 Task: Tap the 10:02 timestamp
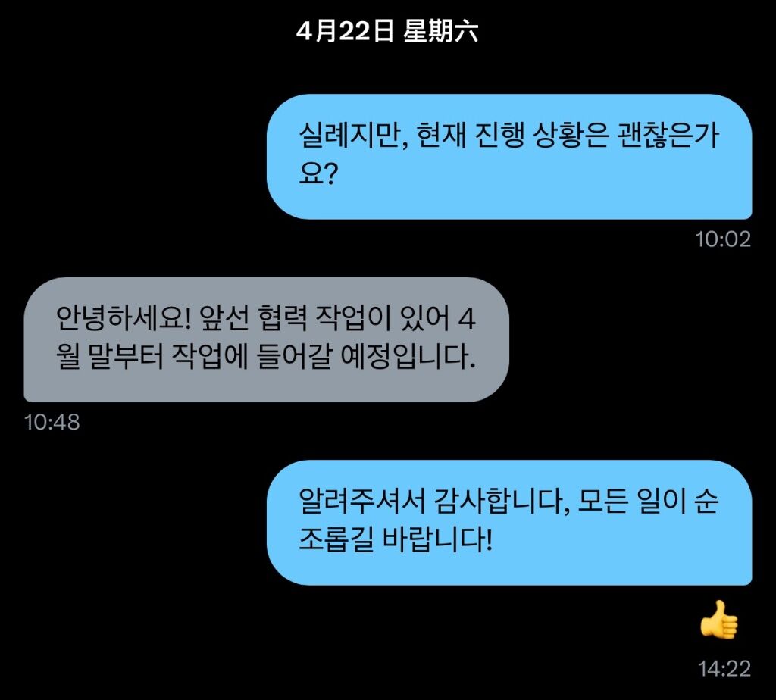pos(723,239)
